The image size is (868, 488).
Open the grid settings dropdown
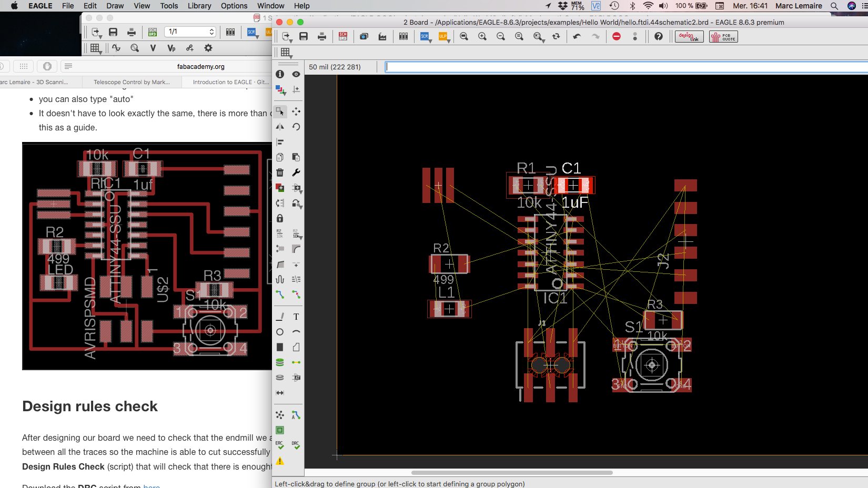point(286,53)
